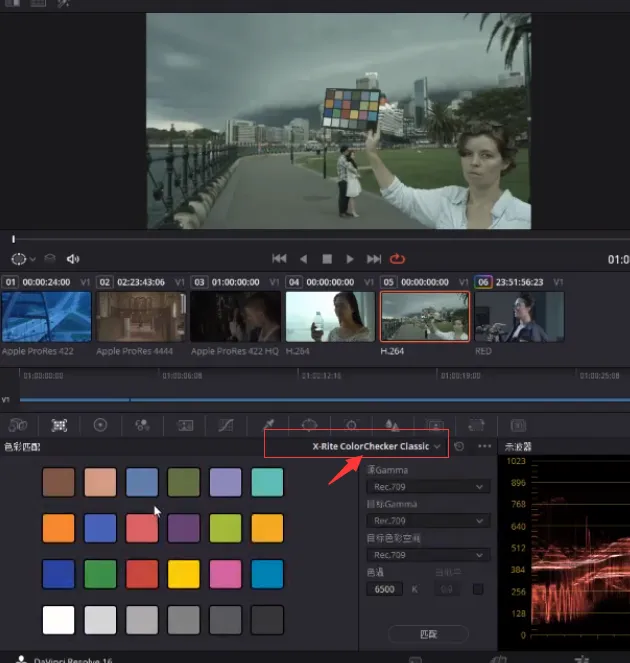Click clip number 06 badge
Viewport: 630px width, 663px height.
(x=483, y=282)
